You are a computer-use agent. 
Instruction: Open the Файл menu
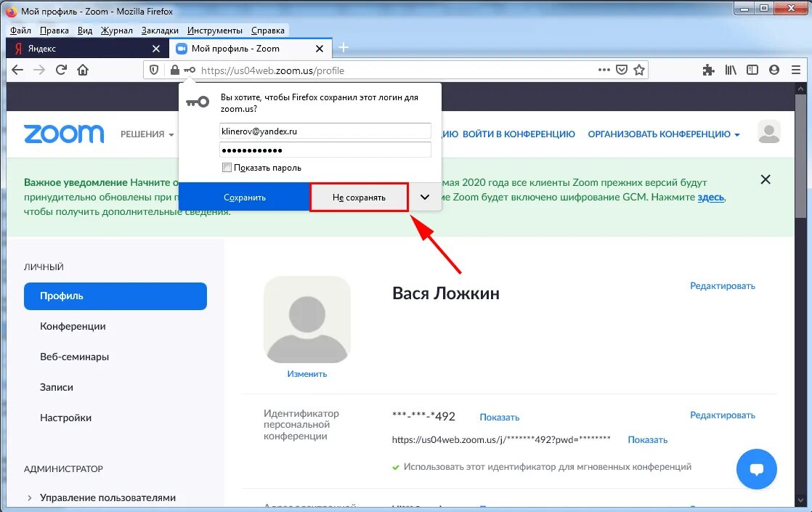[x=21, y=30]
